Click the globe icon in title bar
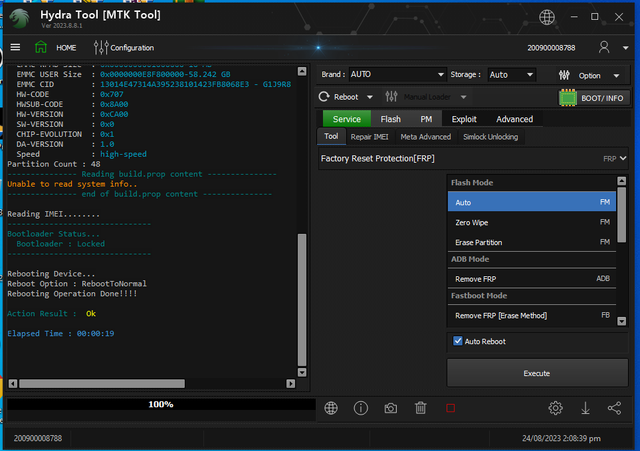 tap(547, 17)
